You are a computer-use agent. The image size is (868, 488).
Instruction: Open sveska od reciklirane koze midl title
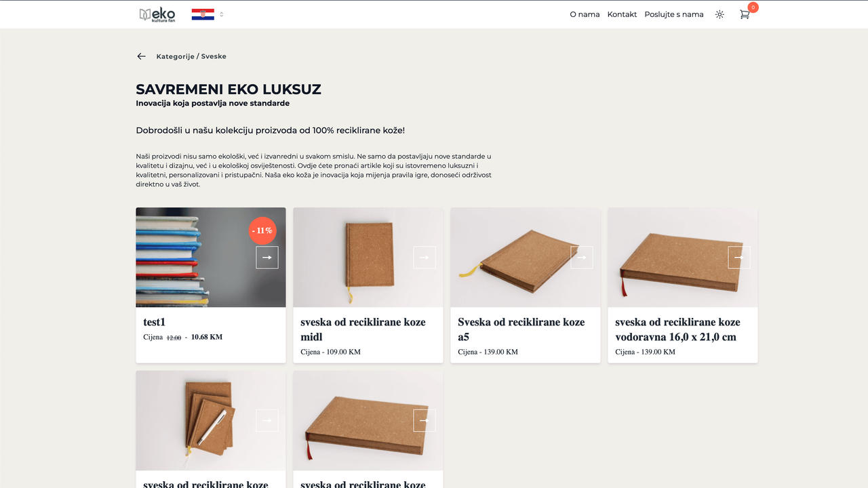363,329
